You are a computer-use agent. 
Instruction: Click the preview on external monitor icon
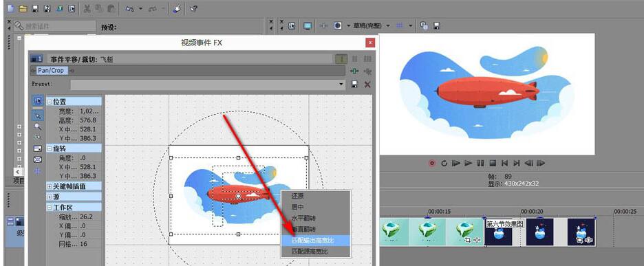coord(308,25)
